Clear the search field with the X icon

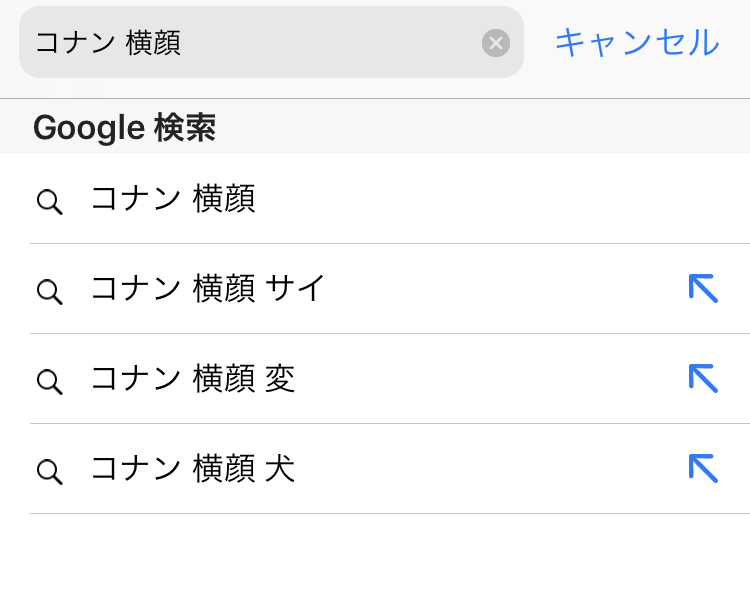[496, 43]
